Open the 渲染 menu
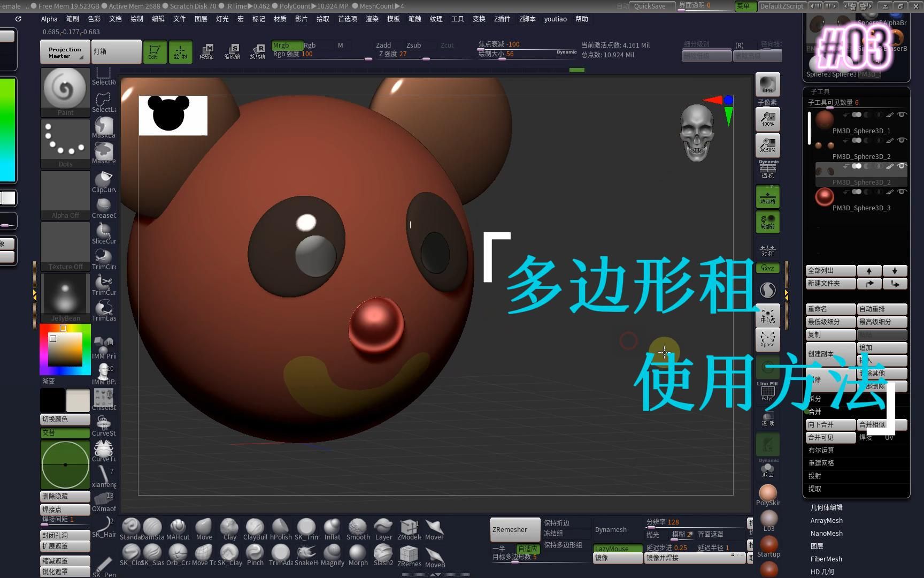Viewport: 924px width, 578px height. coord(372,19)
